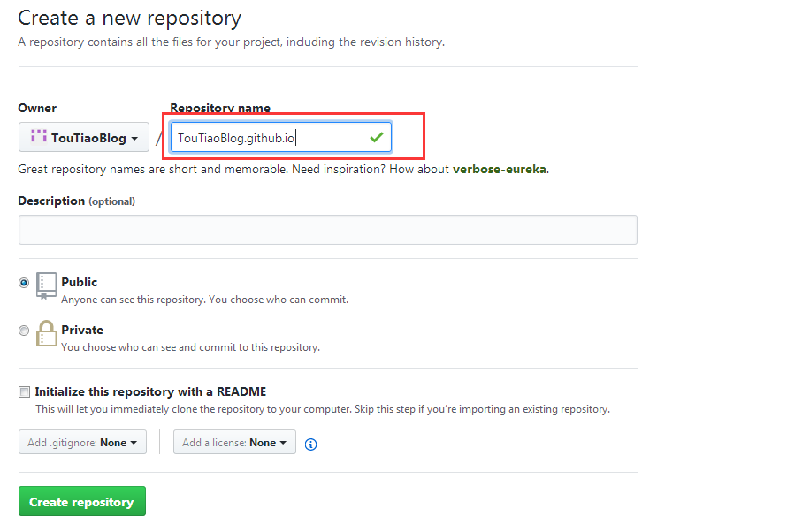Select the Public radio button

24,283
